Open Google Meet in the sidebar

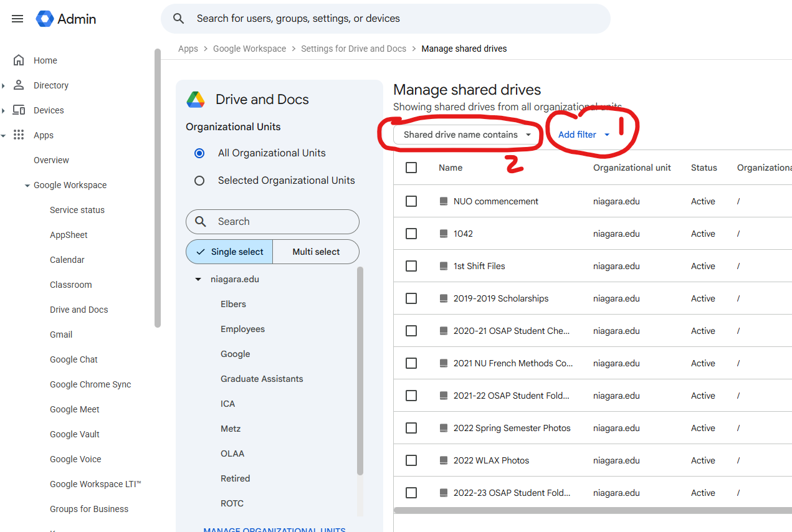(x=75, y=409)
